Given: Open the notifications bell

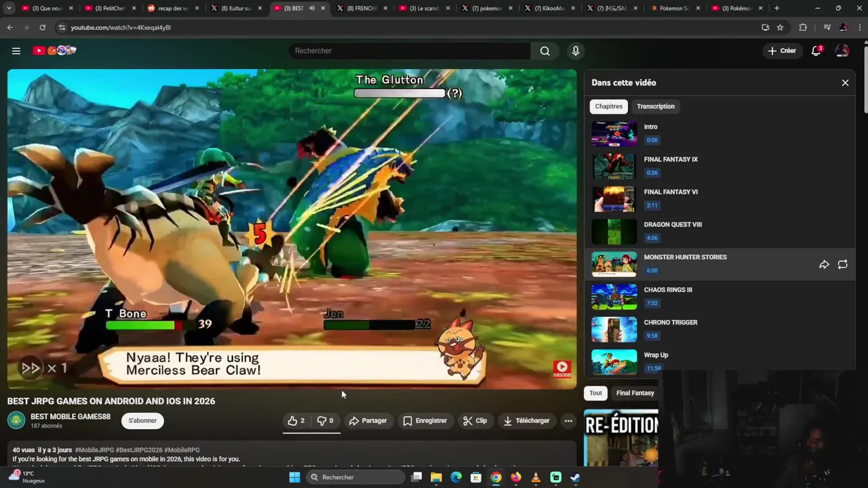Looking at the screenshot, I should pos(816,51).
